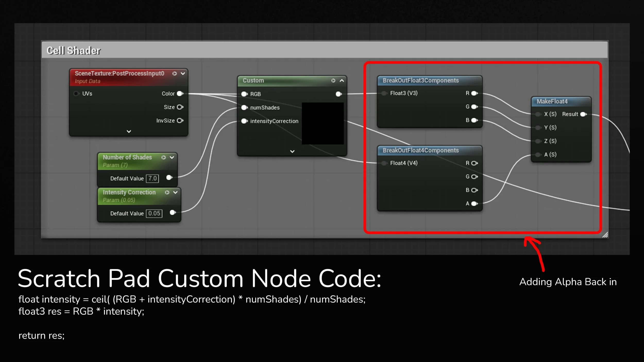Click the intensityCorrection input pin

[x=244, y=121]
